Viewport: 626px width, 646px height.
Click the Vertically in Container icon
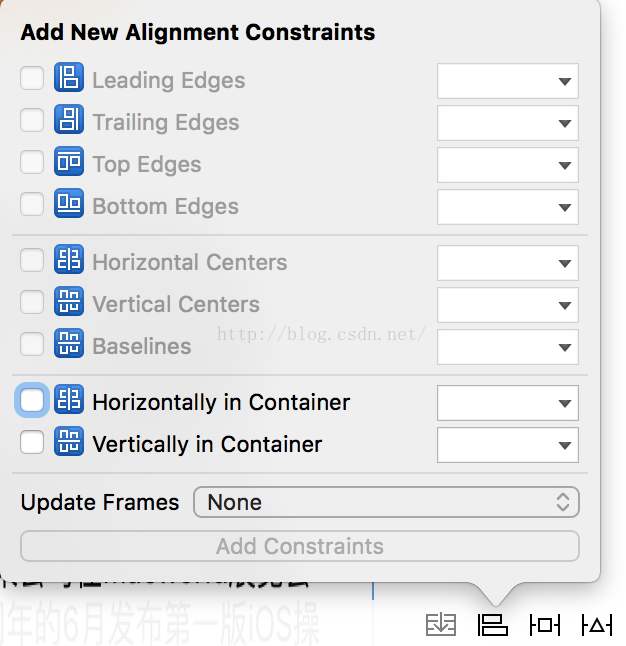click(x=69, y=443)
